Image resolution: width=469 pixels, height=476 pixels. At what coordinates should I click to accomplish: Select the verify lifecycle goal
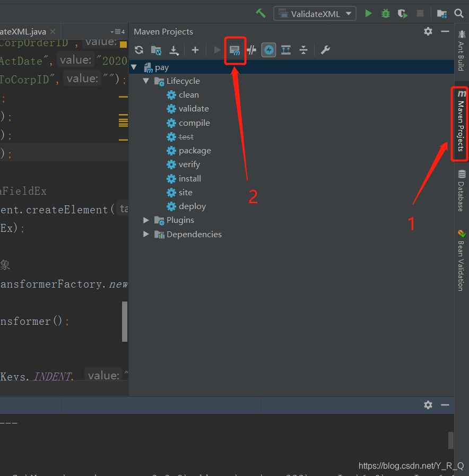[189, 165]
